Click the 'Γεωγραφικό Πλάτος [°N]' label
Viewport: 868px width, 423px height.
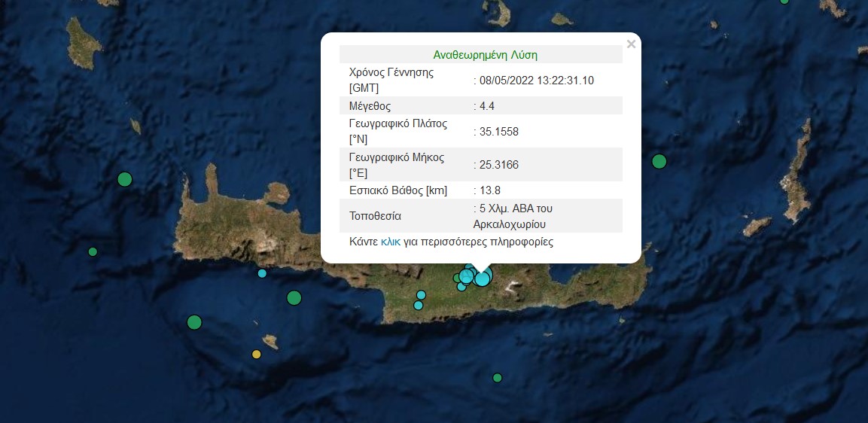pos(398,131)
